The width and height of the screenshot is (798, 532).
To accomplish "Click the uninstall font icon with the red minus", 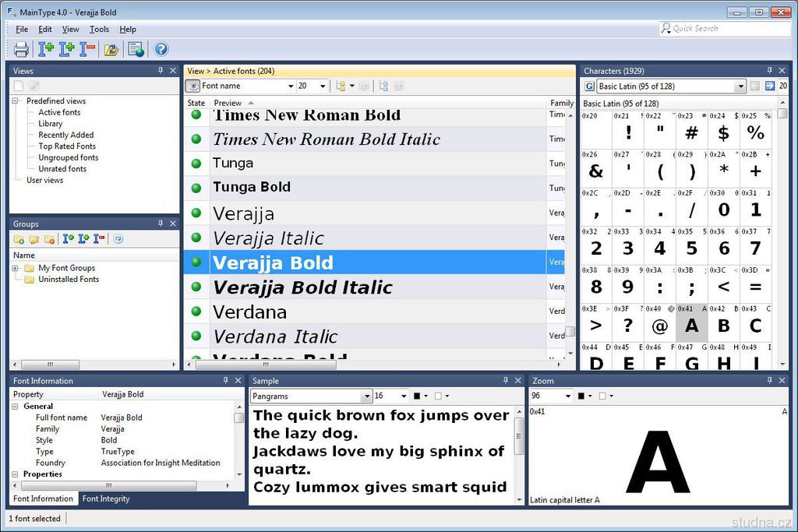I will [87, 49].
